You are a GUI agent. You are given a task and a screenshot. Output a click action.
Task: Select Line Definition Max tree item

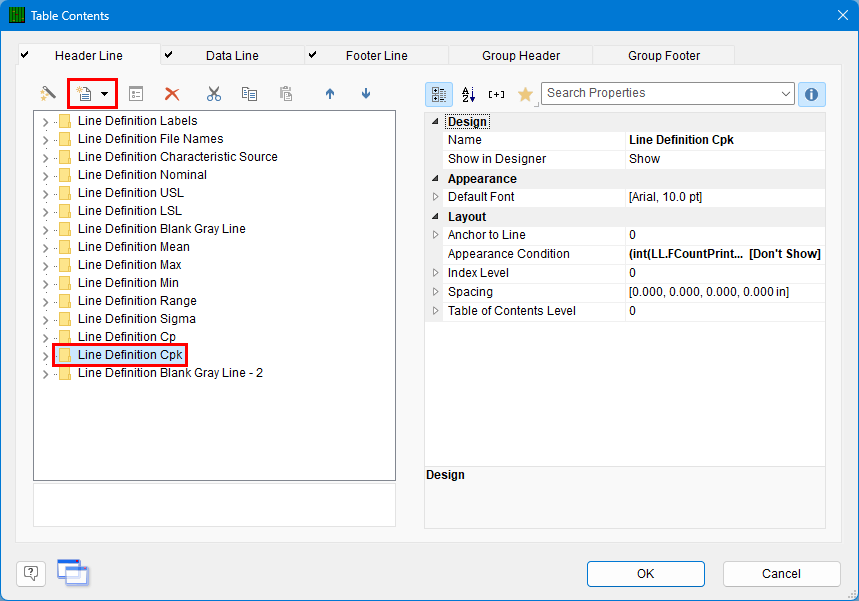point(129,265)
